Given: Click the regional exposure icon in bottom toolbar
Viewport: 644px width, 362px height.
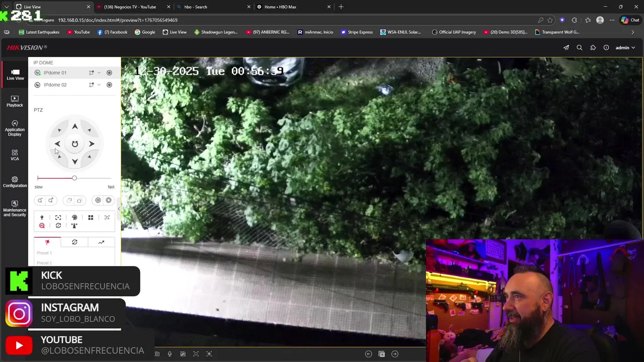Looking at the screenshot, I should pyautogui.click(x=209, y=354).
